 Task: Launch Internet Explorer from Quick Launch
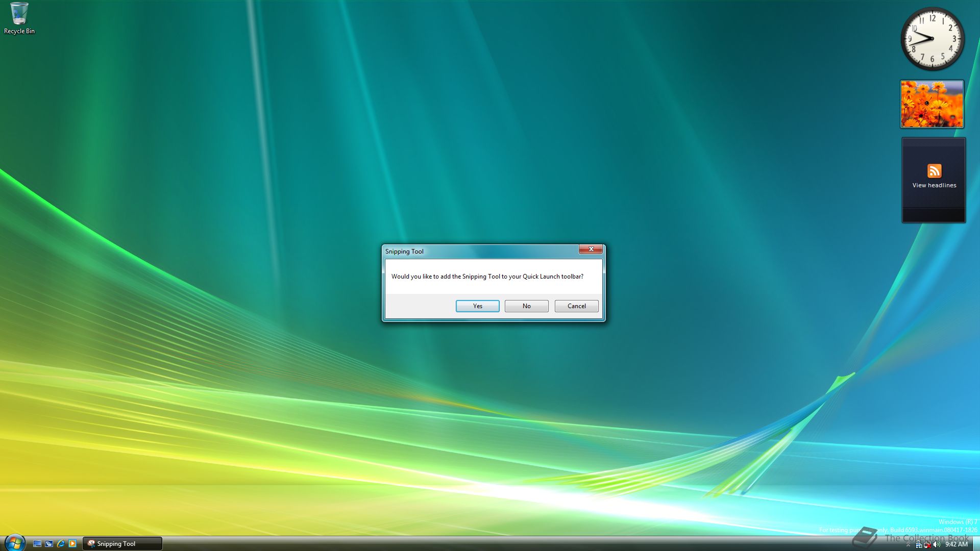tap(61, 543)
